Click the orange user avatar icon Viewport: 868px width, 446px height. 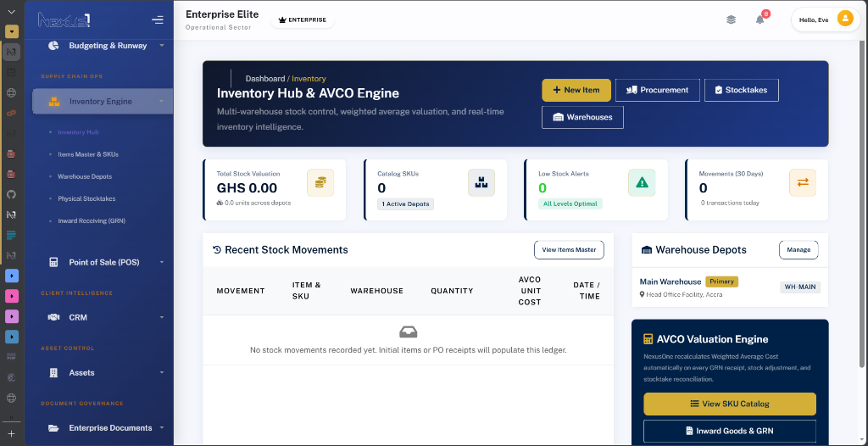click(x=845, y=20)
